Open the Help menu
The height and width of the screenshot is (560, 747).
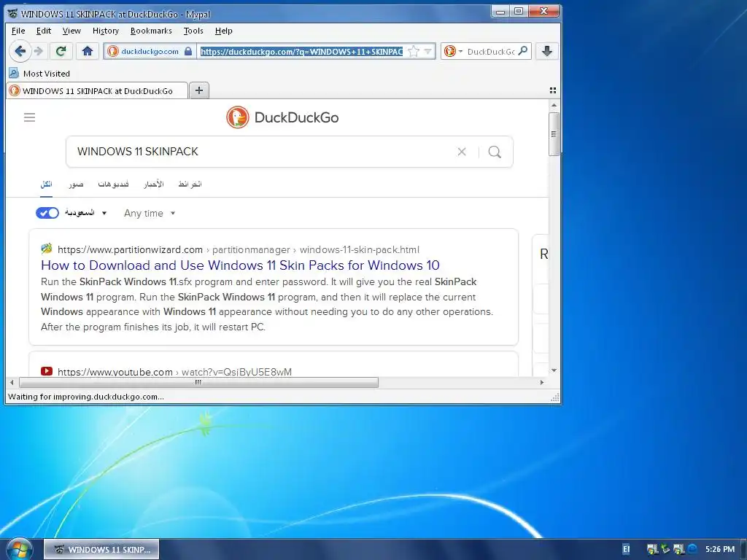[223, 31]
